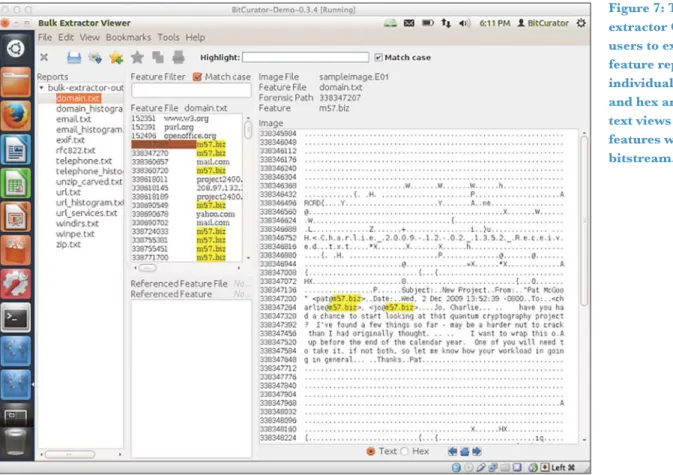Select feature row 338347270 m57.biz
The image size is (673, 475).
pos(186,153)
